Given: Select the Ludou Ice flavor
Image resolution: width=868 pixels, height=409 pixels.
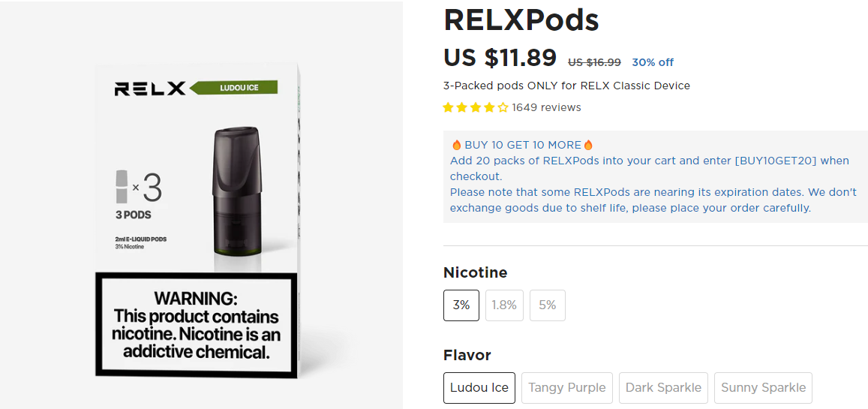Looking at the screenshot, I should point(479,388).
